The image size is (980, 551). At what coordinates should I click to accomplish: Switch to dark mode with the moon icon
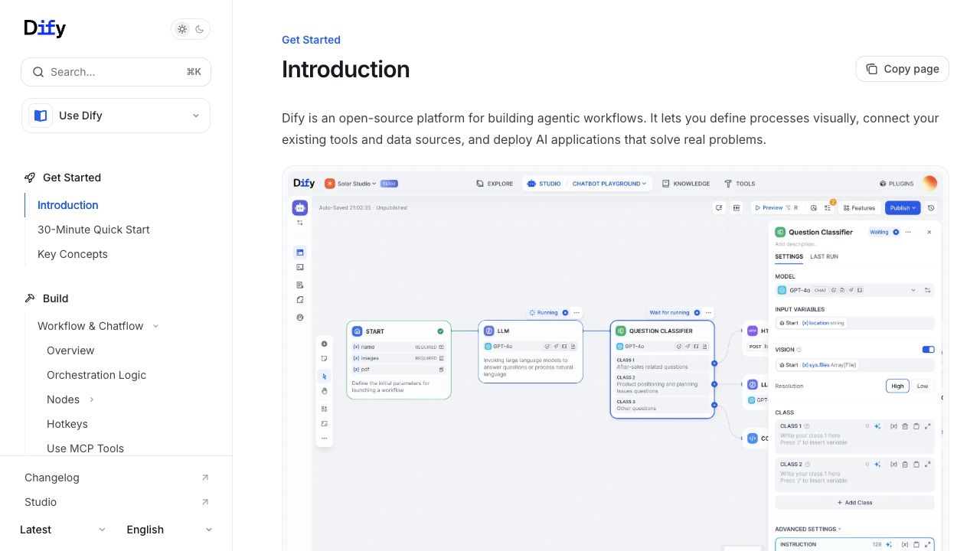coord(200,29)
